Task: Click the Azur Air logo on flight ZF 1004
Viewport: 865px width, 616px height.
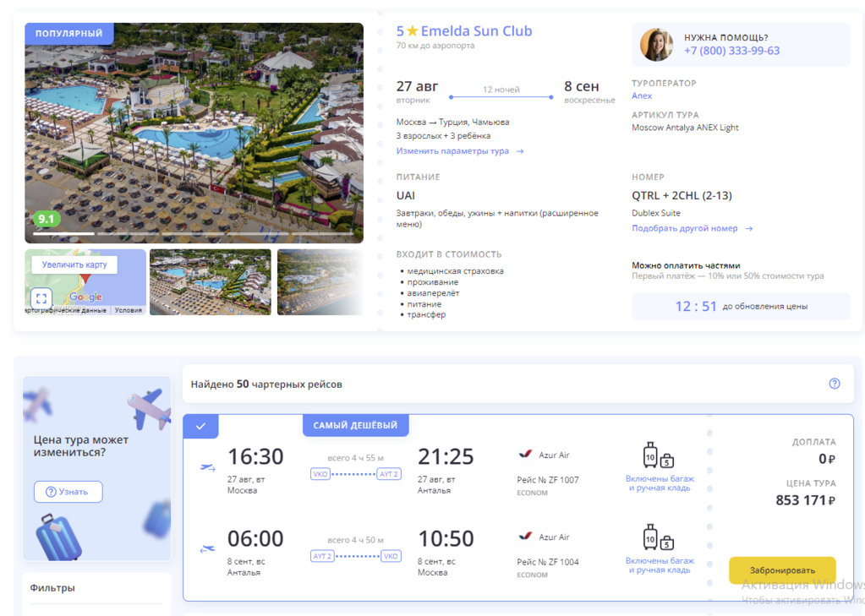Action: pos(525,536)
